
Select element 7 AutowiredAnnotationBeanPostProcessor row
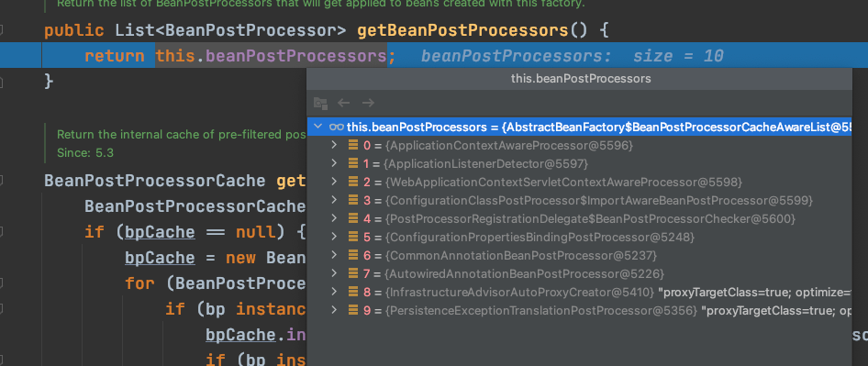pyautogui.click(x=579, y=273)
